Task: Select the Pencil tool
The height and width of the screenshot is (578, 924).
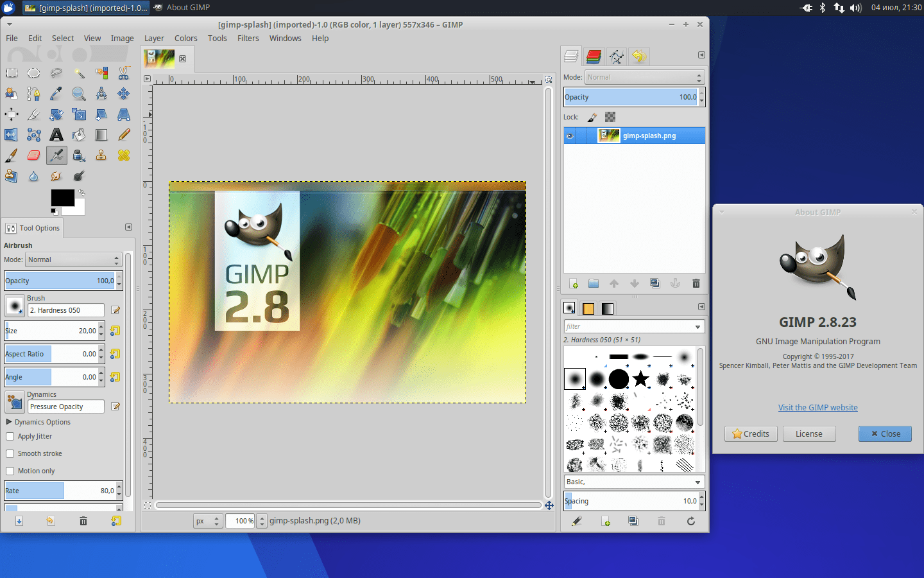Action: (x=124, y=135)
